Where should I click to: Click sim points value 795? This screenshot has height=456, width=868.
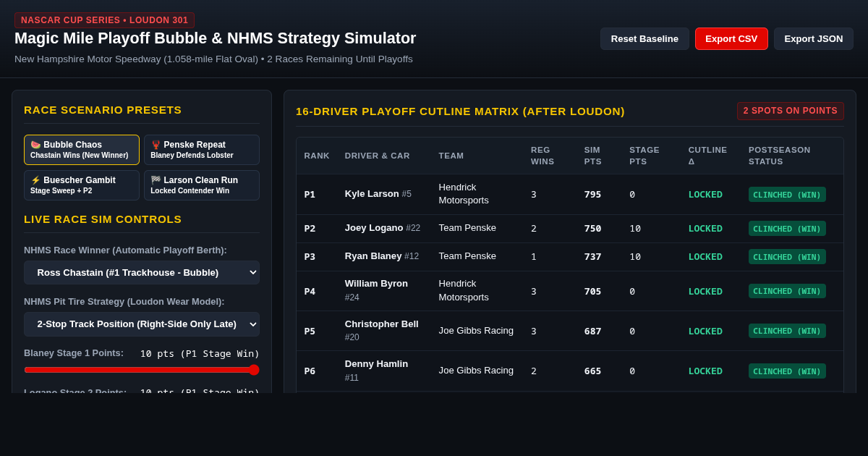pyautogui.click(x=593, y=195)
